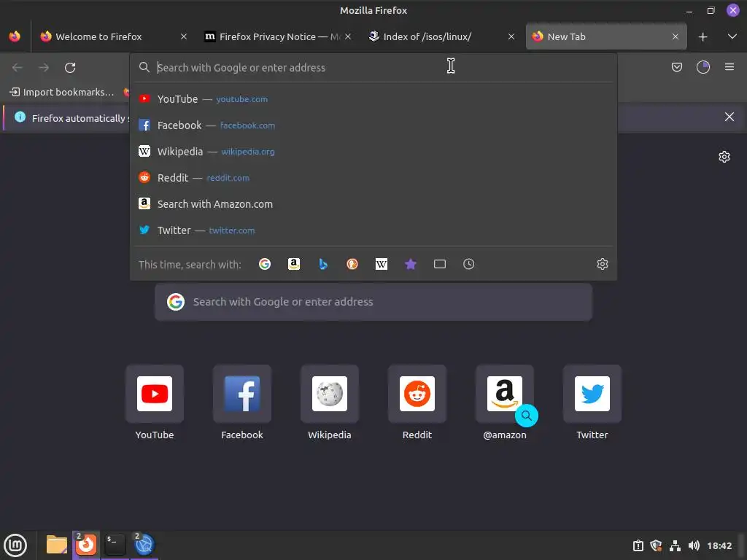Search this time with Amazon icon
Screen dimensions: 747x560
(294, 264)
